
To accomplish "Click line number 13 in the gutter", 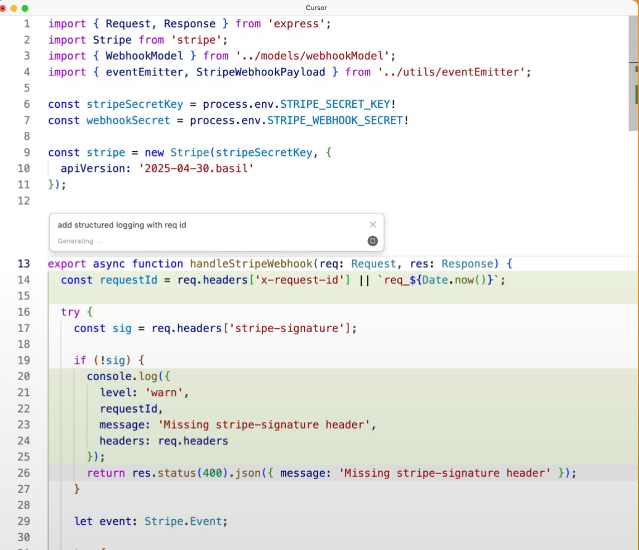I will 24,264.
